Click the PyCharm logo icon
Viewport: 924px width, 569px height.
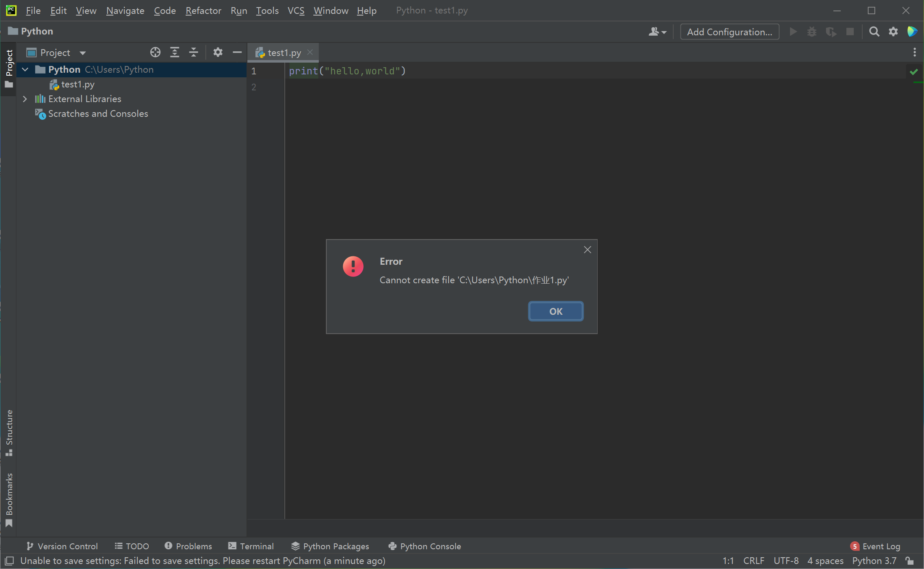[x=11, y=11]
